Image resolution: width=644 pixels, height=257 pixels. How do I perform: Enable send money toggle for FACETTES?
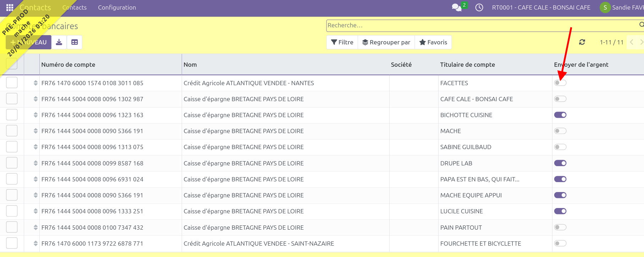pyautogui.click(x=560, y=83)
